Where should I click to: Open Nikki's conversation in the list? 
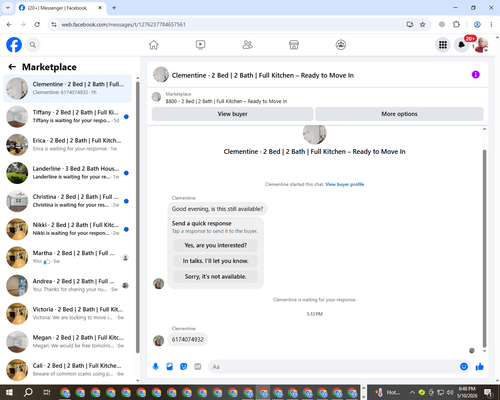[x=67, y=229]
